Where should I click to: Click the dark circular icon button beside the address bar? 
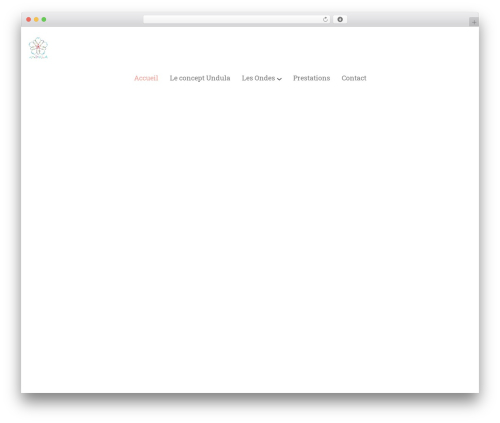click(340, 19)
